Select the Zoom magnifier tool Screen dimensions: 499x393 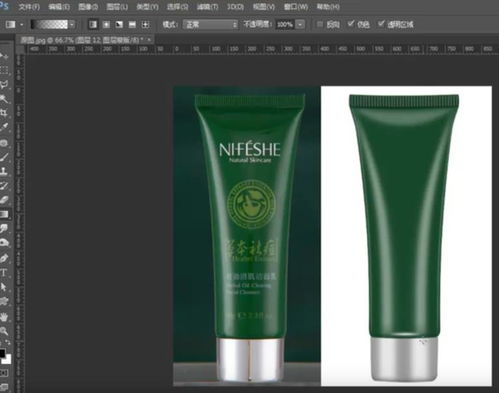(x=4, y=331)
